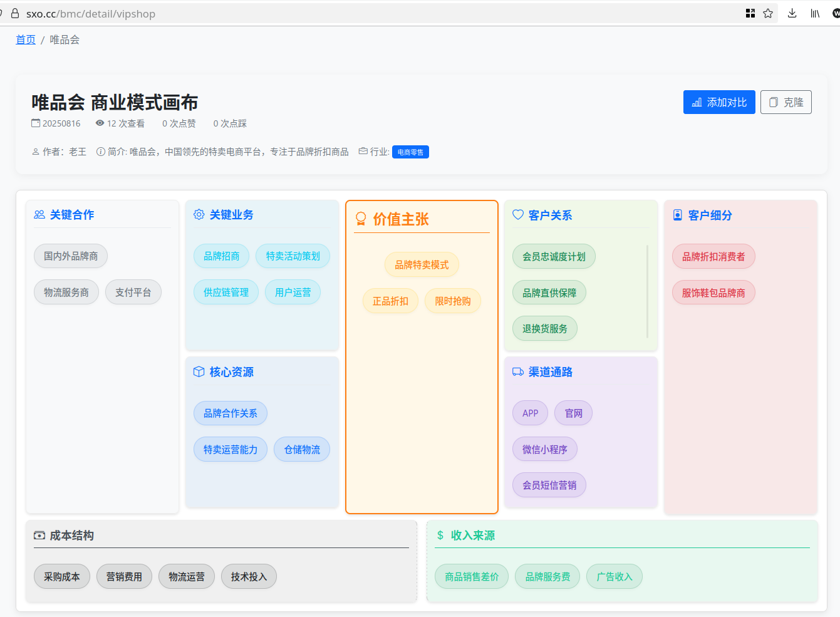
Task: Click the gear icon beside 关键业务
Action: tap(199, 215)
